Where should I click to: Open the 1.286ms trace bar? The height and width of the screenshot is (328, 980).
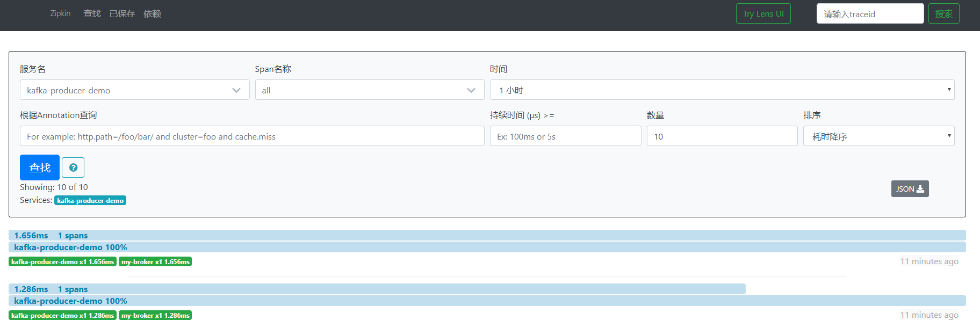coord(377,289)
